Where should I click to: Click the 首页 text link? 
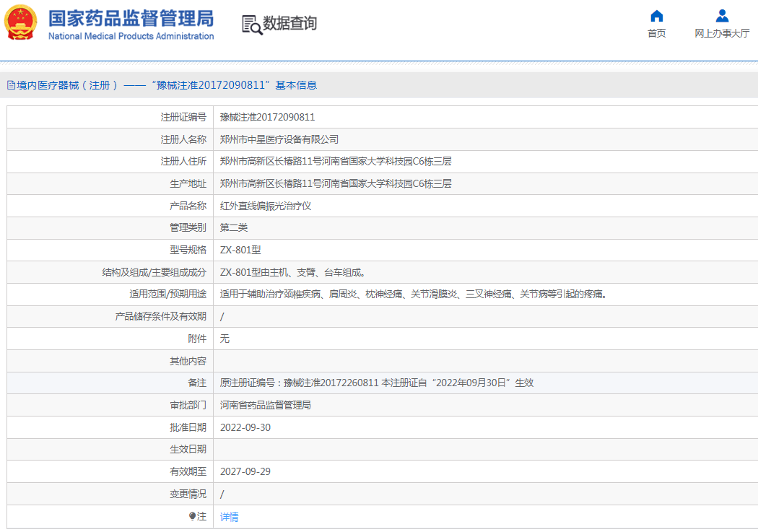(656, 33)
